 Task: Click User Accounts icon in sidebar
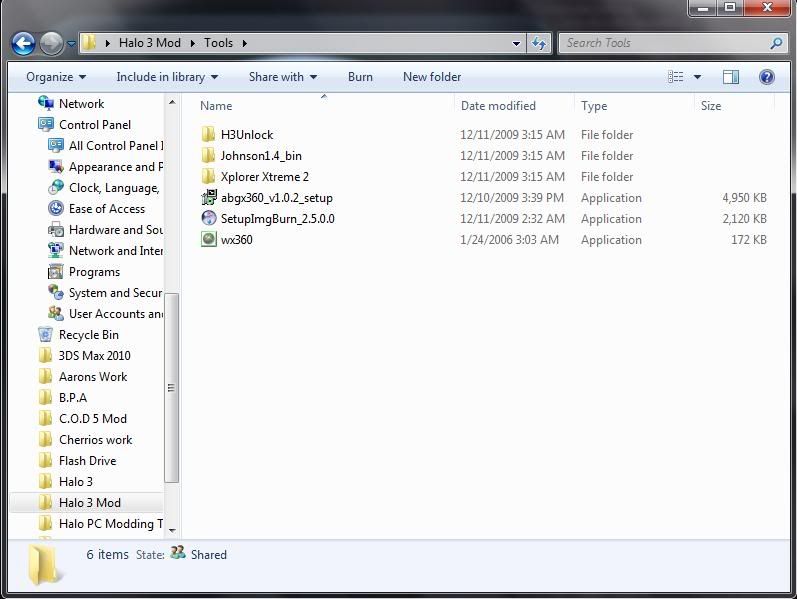[56, 313]
